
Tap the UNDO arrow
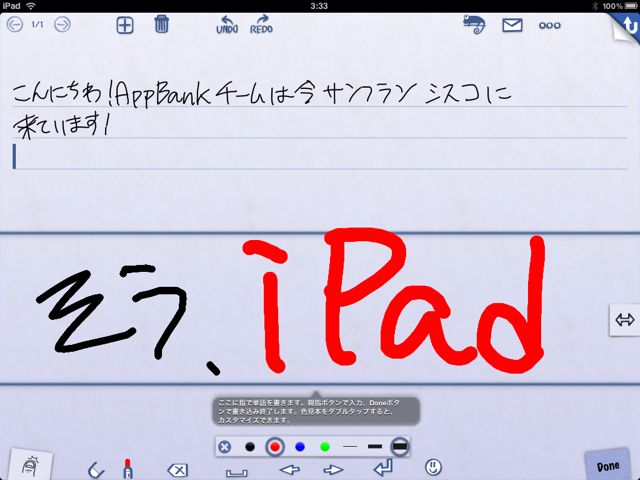(x=227, y=24)
